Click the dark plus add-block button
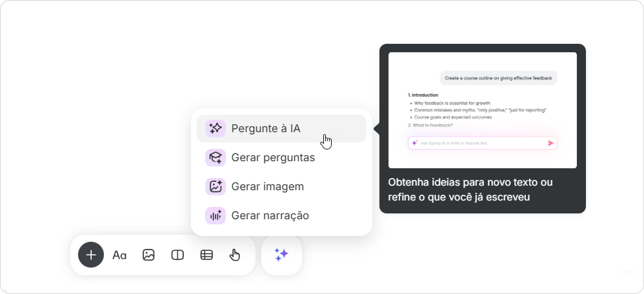 click(x=91, y=255)
